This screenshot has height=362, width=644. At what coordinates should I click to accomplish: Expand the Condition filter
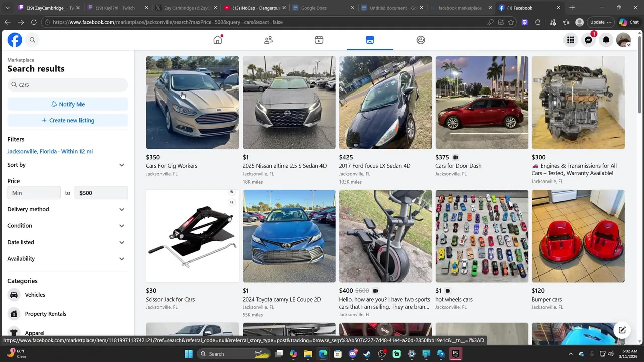point(67,226)
